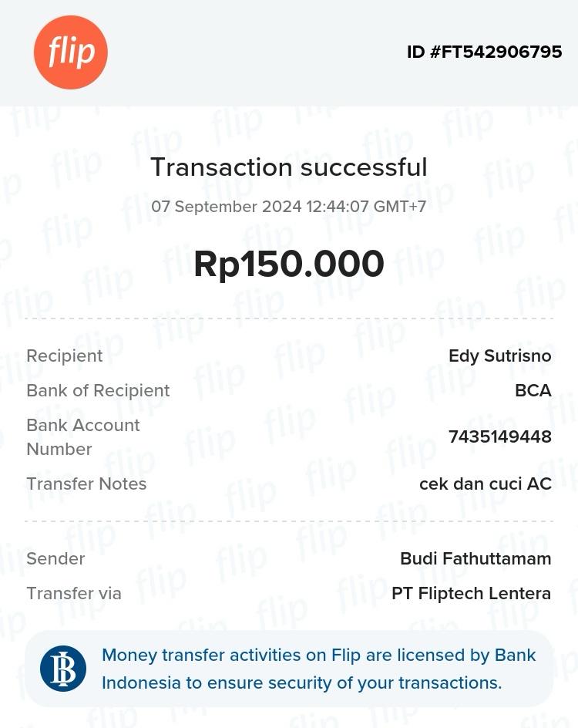The height and width of the screenshot is (728, 578).
Task: Click transfer note cek dan cuci AC
Action: pyautogui.click(x=485, y=484)
